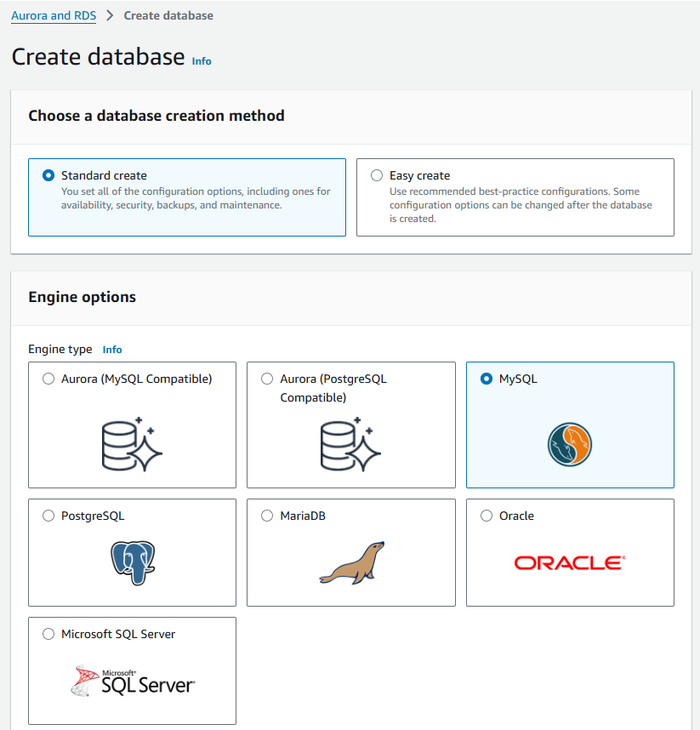The image size is (700, 730).
Task: Click the MariaDB seal logo
Action: click(x=352, y=562)
